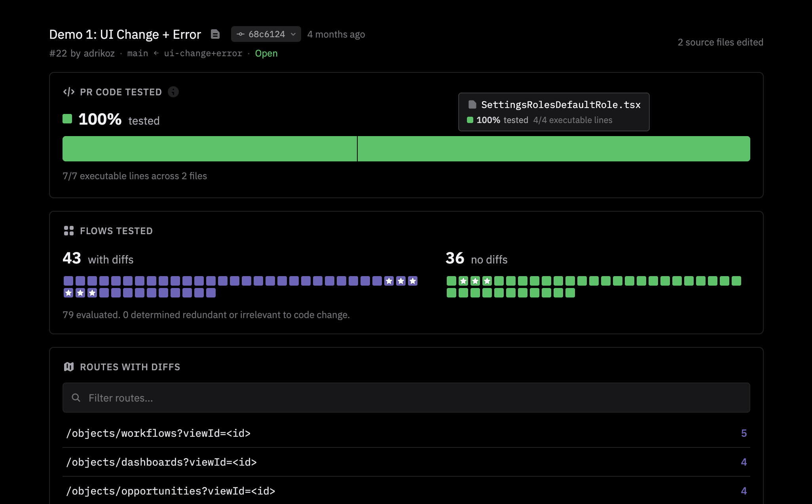Click diff count 5 on workflows route
The width and height of the screenshot is (812, 504).
[744, 433]
